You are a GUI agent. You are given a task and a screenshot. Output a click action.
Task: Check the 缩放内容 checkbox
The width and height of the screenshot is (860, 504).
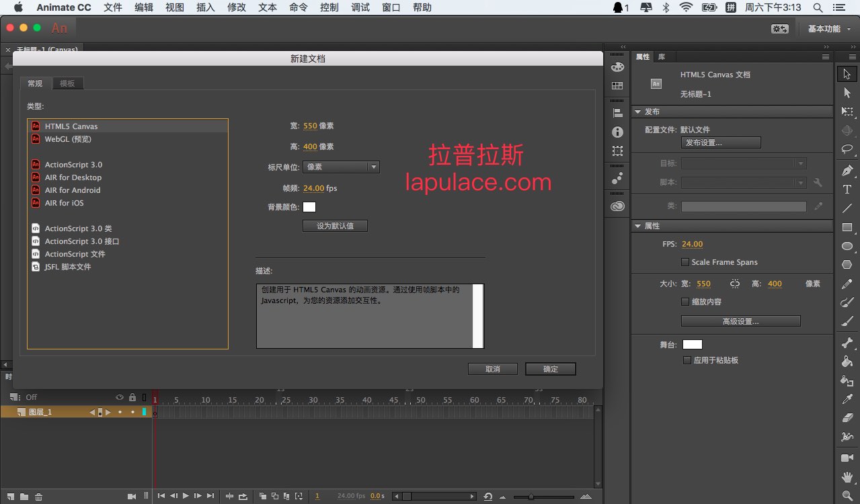click(685, 302)
